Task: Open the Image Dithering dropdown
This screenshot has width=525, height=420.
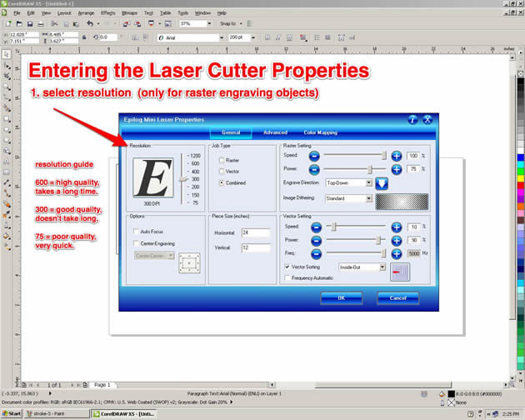Action: [x=368, y=198]
